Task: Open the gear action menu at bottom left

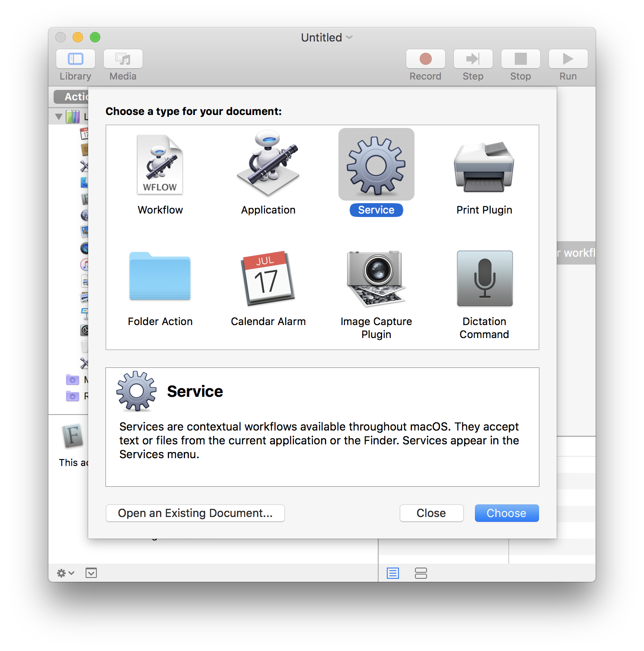Action: click(65, 573)
